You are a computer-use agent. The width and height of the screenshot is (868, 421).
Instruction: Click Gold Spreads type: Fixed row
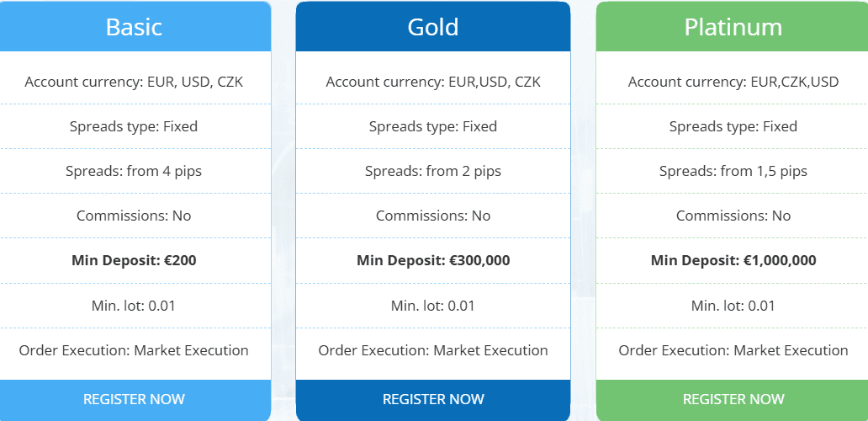[433, 126]
